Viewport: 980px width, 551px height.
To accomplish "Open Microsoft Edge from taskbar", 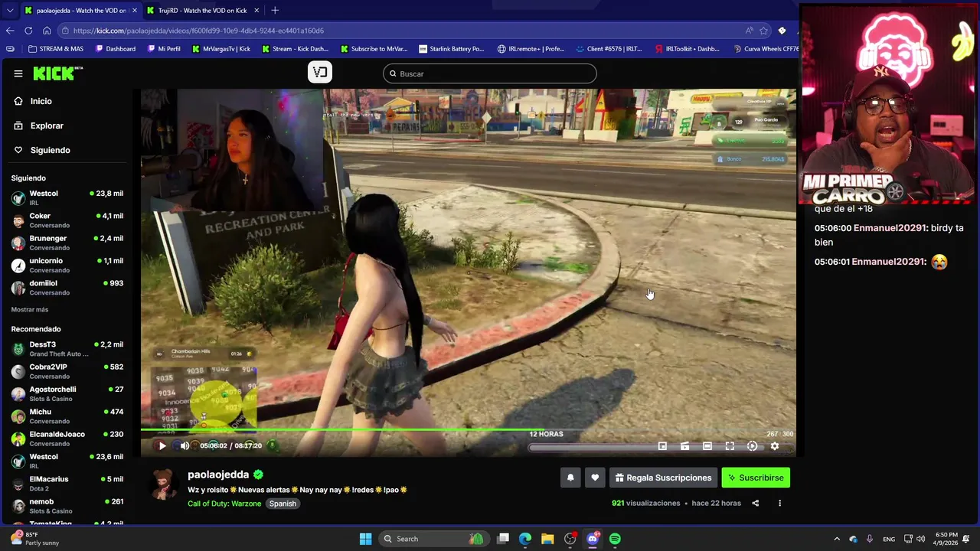I will point(525,539).
